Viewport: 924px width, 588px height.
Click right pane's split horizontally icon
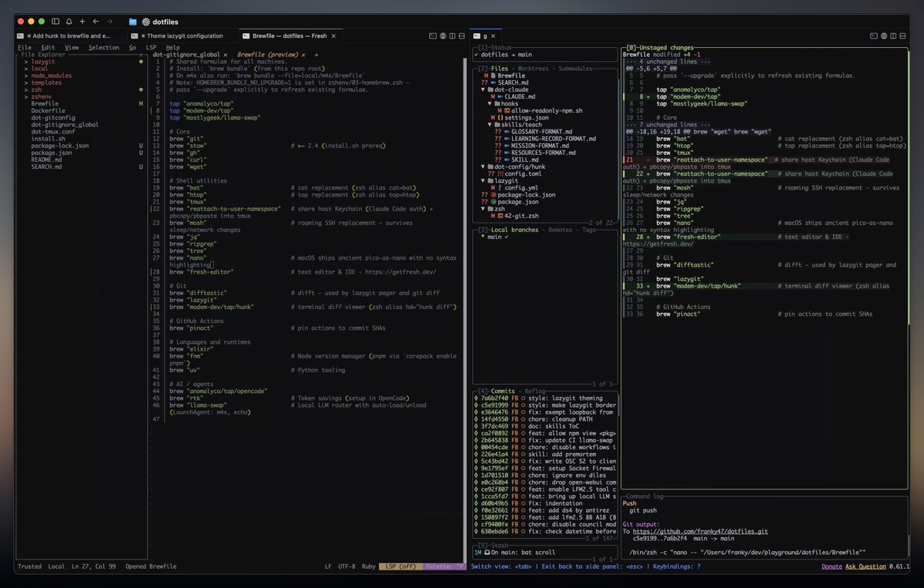click(904, 35)
